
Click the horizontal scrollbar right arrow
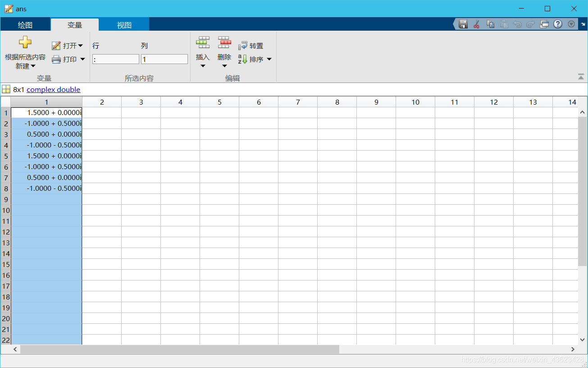point(573,350)
